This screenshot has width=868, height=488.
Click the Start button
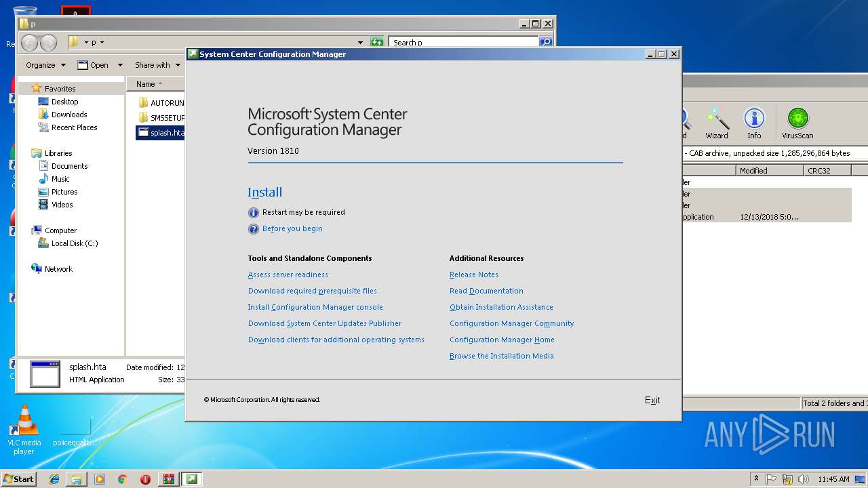[19, 479]
